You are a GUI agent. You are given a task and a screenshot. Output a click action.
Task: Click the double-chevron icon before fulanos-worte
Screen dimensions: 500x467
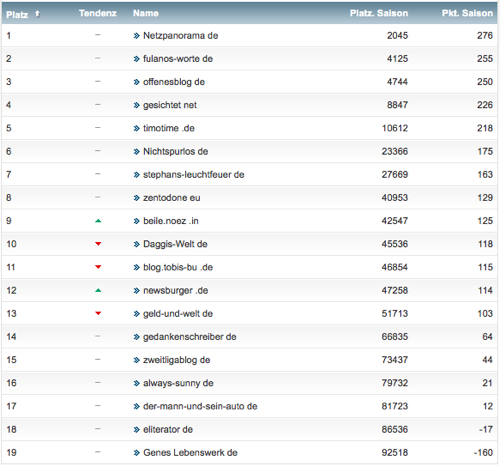coord(136,59)
